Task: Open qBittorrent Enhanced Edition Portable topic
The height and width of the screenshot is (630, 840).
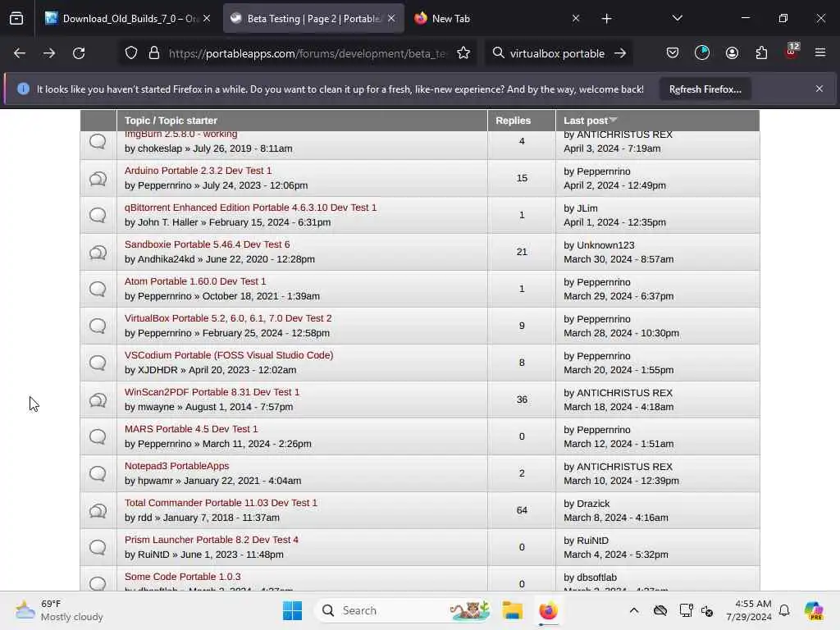Action: click(x=251, y=208)
